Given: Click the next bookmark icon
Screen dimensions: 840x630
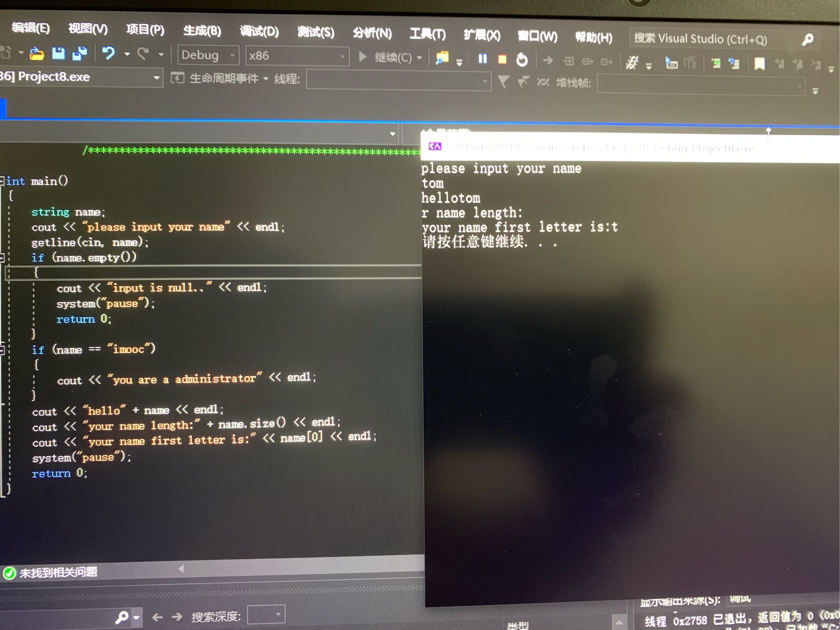Looking at the screenshot, I should 798,64.
